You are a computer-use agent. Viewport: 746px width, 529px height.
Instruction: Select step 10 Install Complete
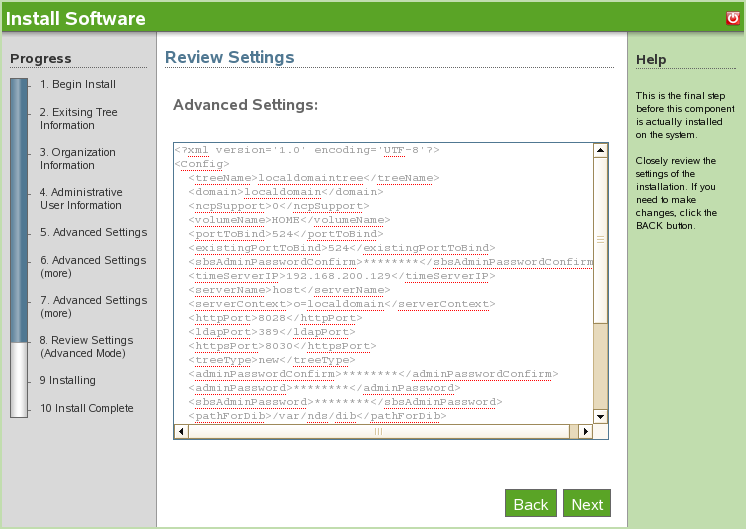(x=87, y=408)
